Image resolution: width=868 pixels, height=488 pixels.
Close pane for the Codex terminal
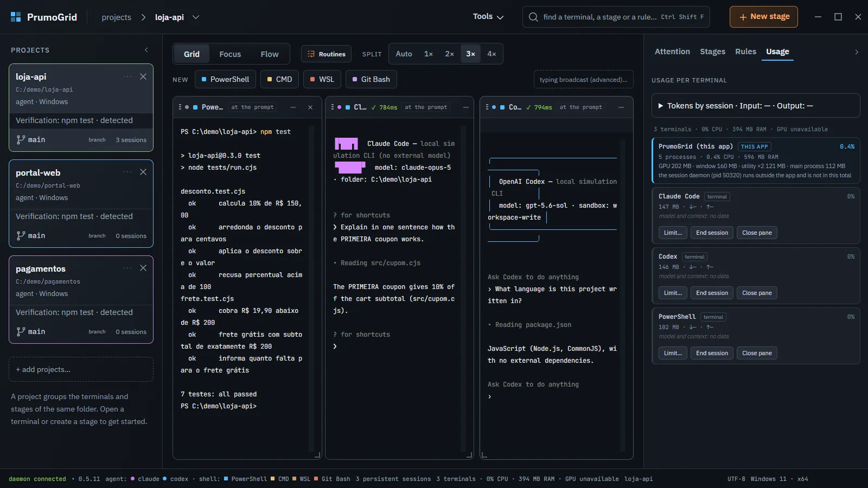point(757,293)
